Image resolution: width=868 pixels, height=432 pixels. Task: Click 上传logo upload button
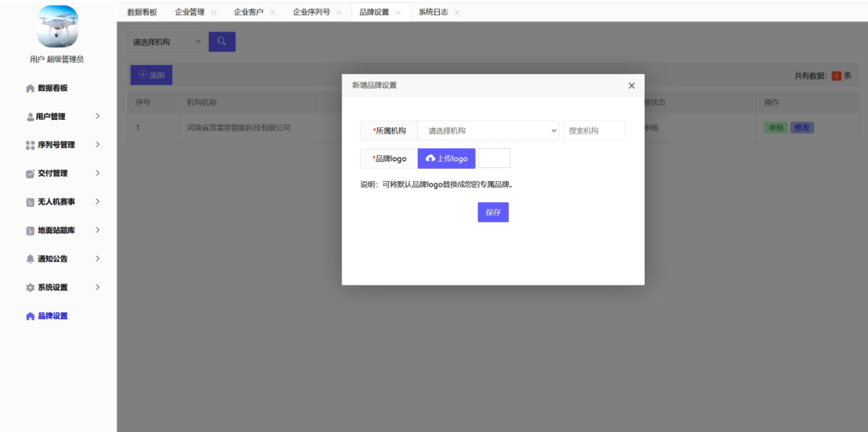(446, 158)
